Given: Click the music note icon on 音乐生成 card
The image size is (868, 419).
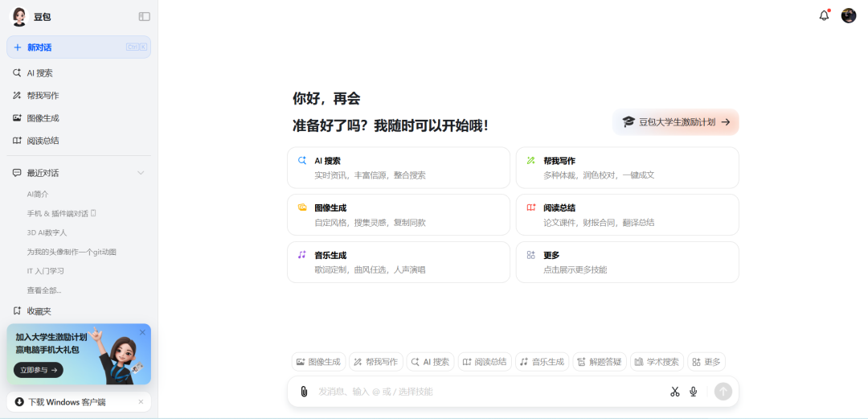Looking at the screenshot, I should coord(301,255).
